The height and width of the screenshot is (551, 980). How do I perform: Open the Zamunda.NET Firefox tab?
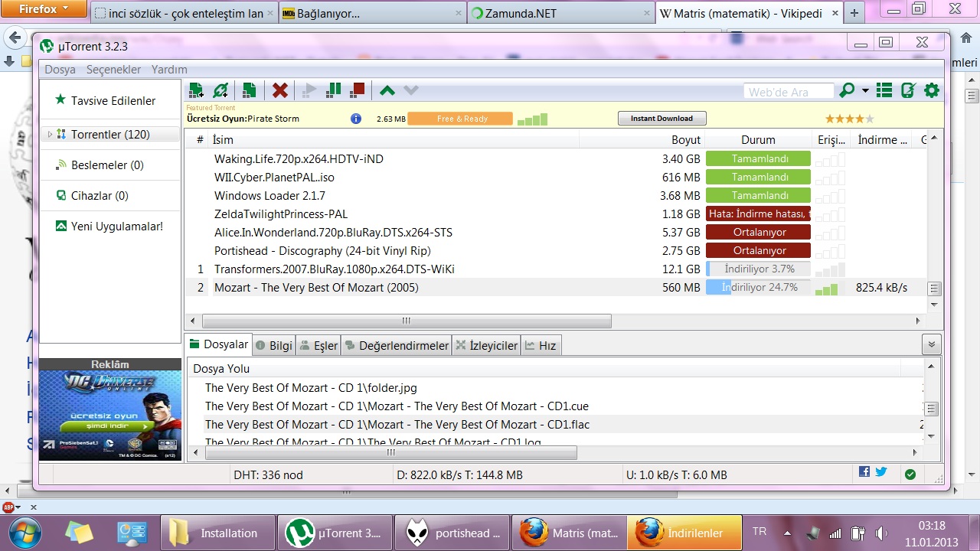tap(560, 13)
